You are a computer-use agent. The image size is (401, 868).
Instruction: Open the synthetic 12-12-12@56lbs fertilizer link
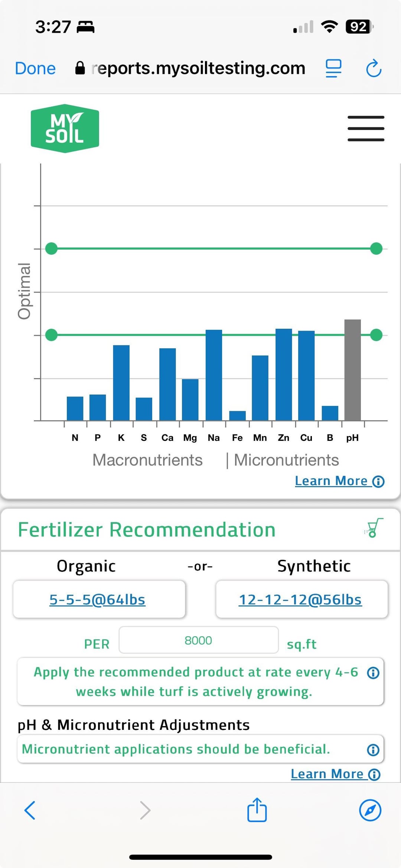tap(300, 599)
